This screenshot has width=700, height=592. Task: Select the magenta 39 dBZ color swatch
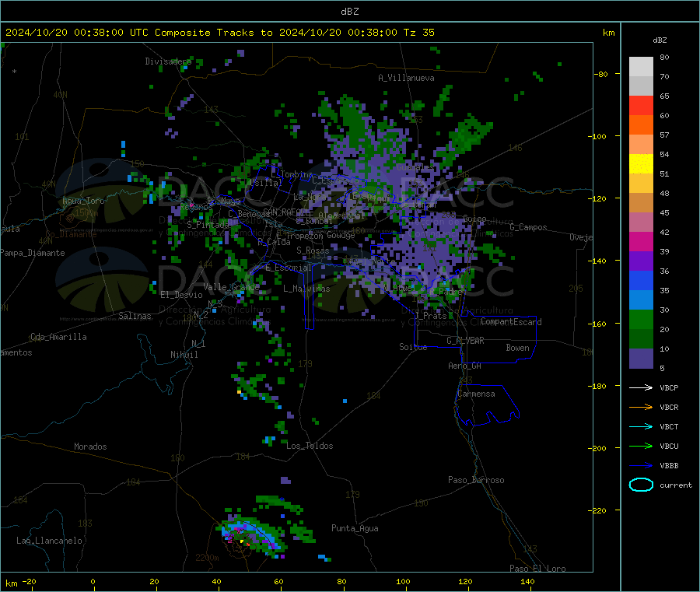tap(641, 241)
